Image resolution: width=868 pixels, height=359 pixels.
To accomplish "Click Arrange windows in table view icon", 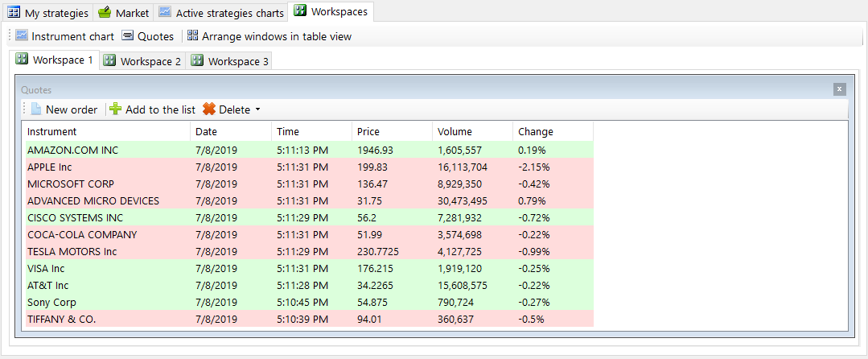I will 192,36.
